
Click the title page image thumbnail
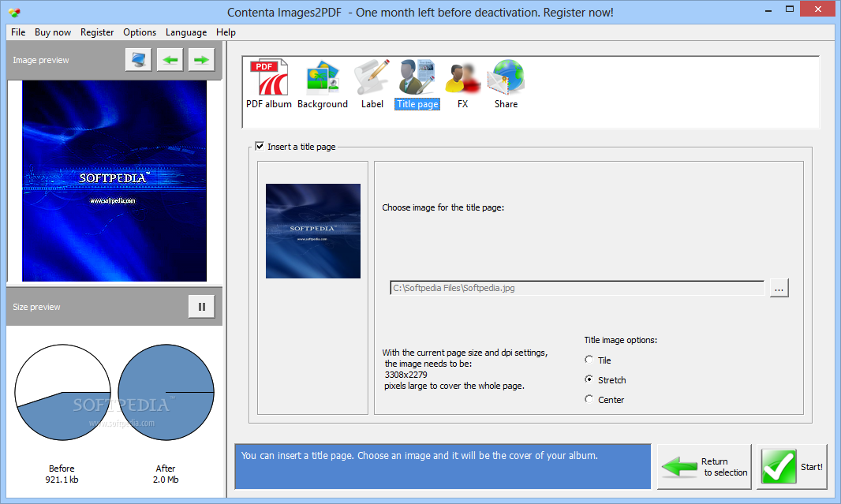(x=313, y=231)
